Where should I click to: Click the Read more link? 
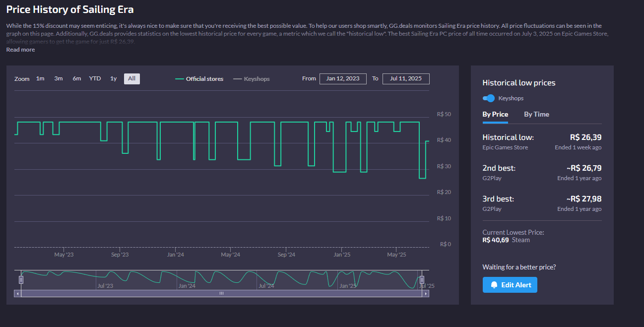pos(20,50)
